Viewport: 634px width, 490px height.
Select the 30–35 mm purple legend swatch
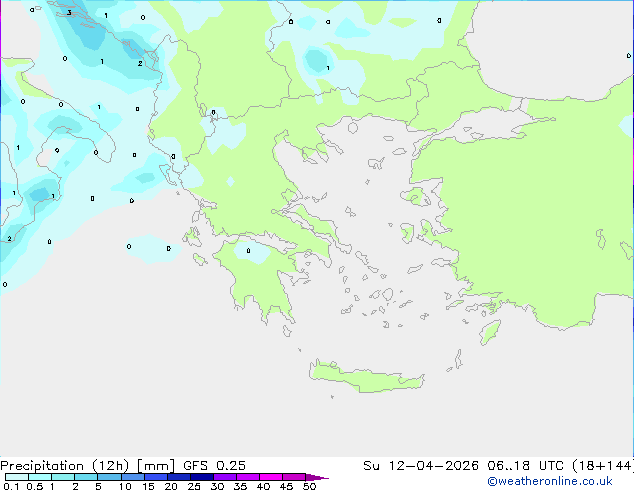pyautogui.click(x=225, y=477)
